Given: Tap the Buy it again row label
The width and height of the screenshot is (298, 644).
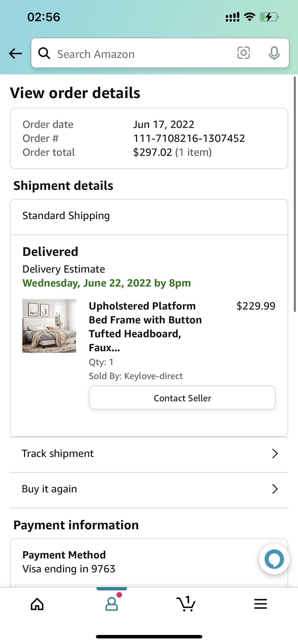Looking at the screenshot, I should point(49,489).
